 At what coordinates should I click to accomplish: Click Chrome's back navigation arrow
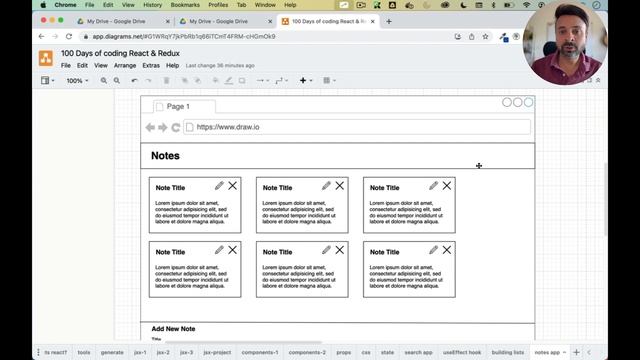(42, 37)
